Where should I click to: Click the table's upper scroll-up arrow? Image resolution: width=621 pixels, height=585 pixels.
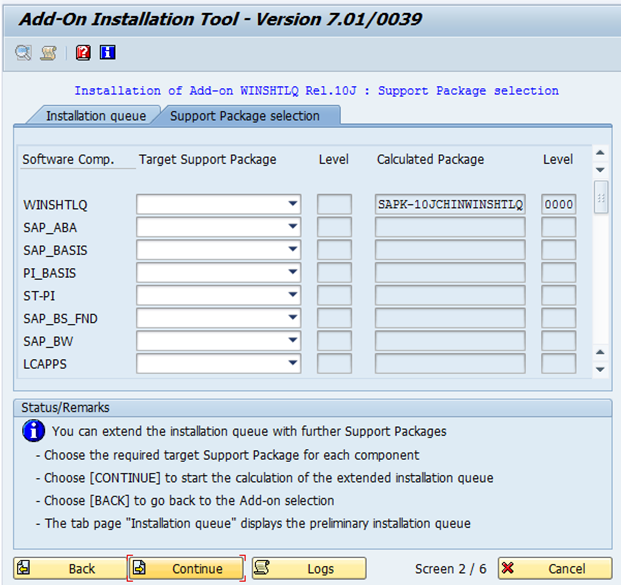pos(600,152)
